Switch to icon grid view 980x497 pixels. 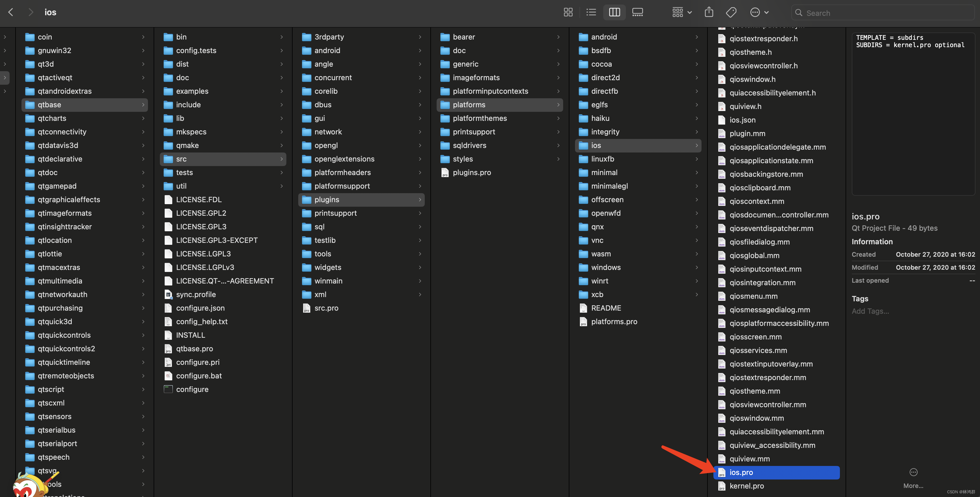tap(568, 12)
